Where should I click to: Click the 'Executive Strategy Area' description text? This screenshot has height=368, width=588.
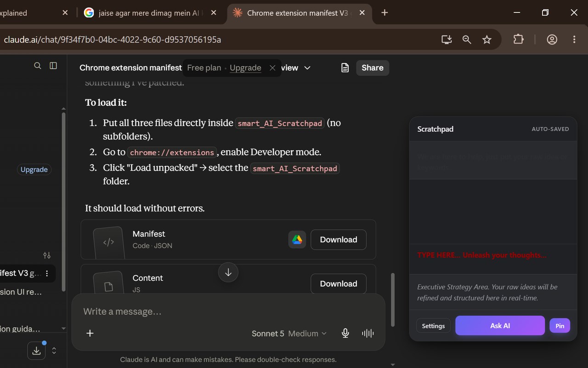[x=487, y=293]
